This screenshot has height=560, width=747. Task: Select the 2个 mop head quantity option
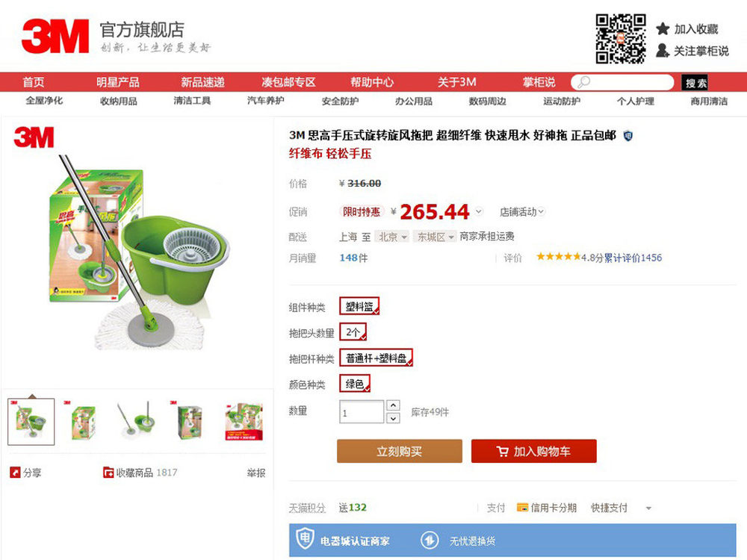click(x=353, y=332)
